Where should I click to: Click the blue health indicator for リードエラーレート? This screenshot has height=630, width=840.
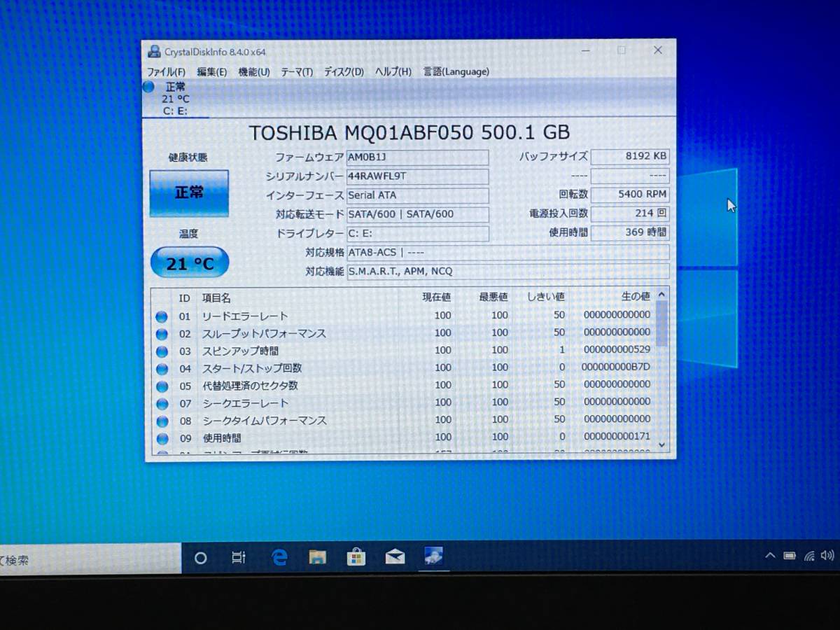coord(162,316)
